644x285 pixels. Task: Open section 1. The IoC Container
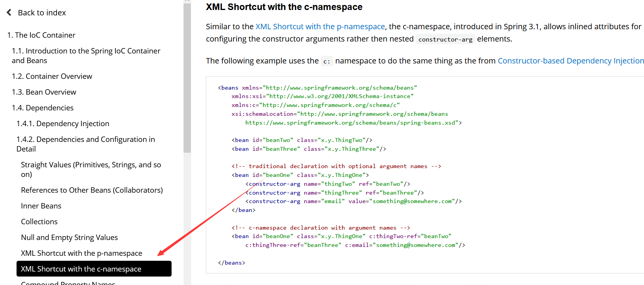tap(41, 35)
